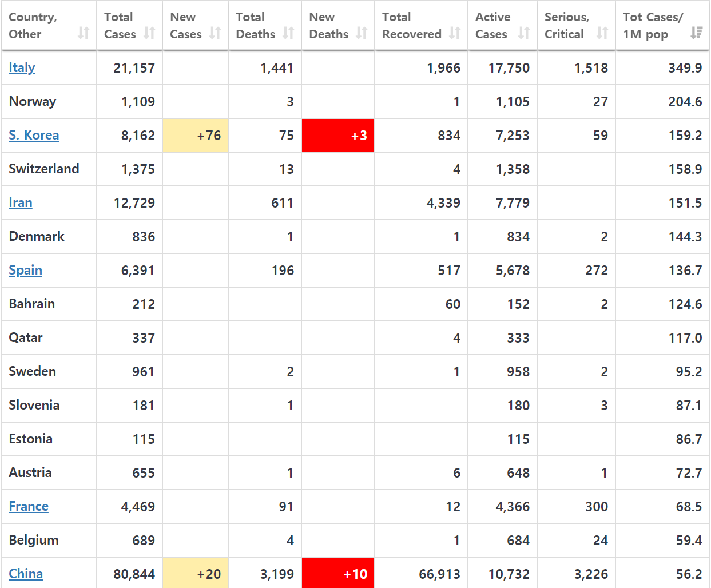Select S. Korea active cases 7,253
Screen dimensions: 711x588
click(x=513, y=136)
